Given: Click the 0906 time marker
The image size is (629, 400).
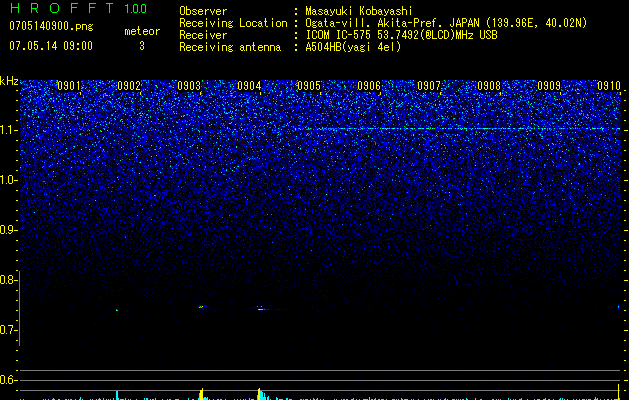Looking at the screenshot, I should pos(369,85).
